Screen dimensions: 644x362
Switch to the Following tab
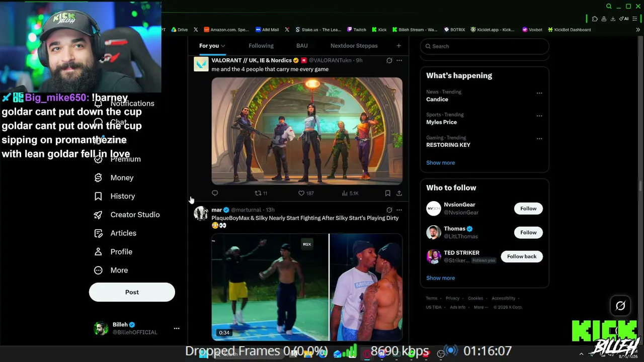coord(261,46)
